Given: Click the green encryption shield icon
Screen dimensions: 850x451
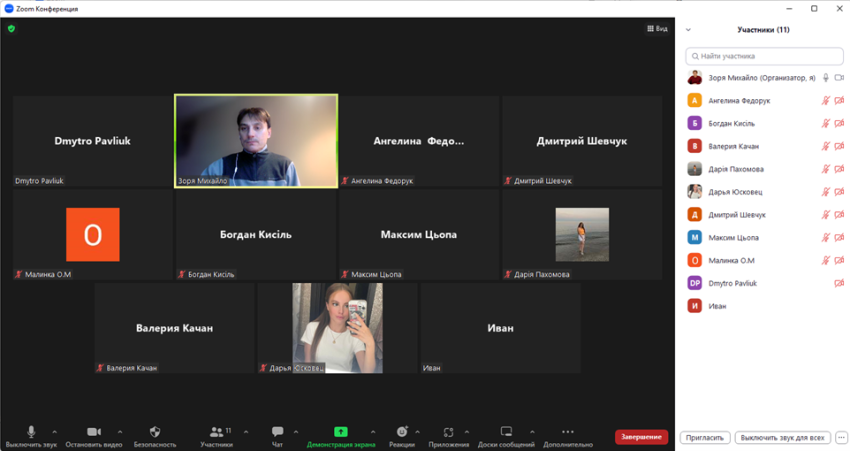Looking at the screenshot, I should pos(11,29).
